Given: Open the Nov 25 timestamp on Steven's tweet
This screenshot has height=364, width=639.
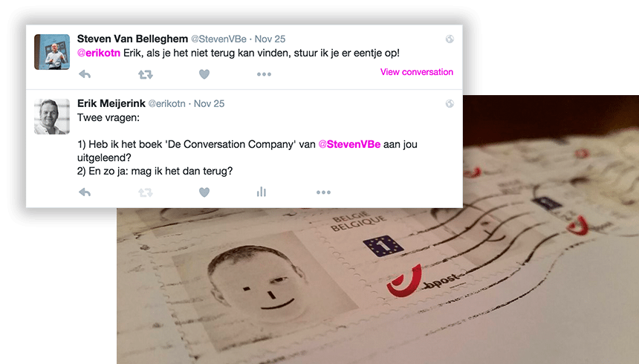Looking at the screenshot, I should [270, 39].
